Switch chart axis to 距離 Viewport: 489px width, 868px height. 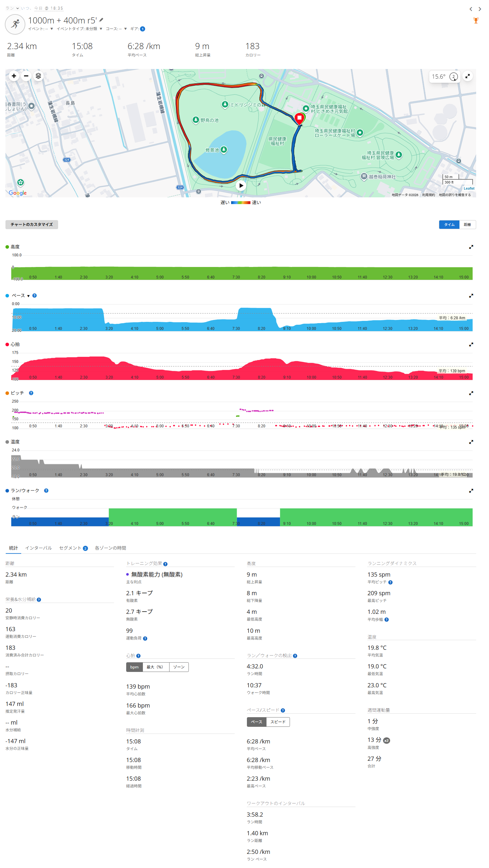coord(467,225)
